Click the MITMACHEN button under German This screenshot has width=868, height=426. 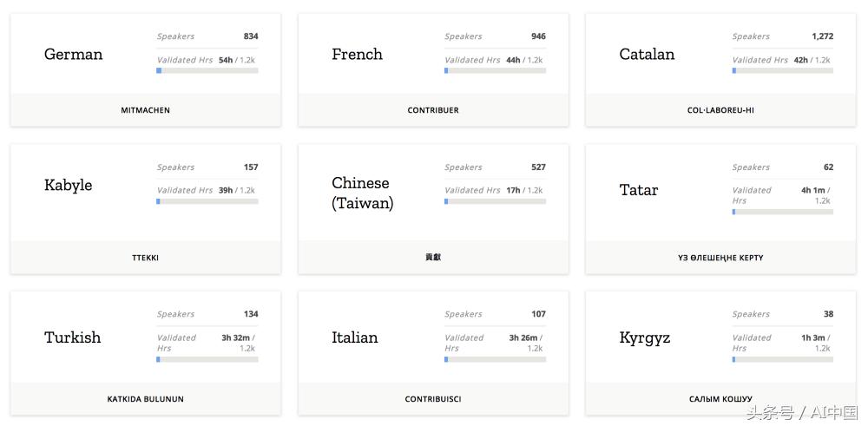(145, 110)
